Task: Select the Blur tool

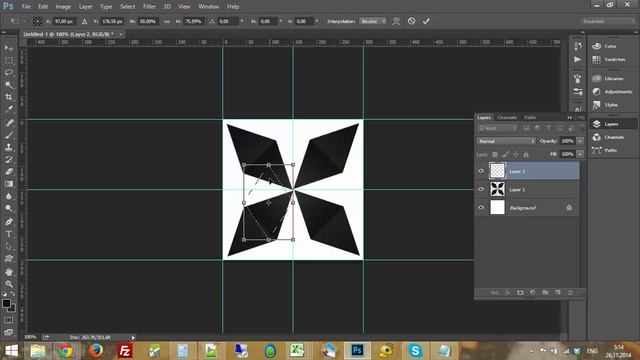Action: pyautogui.click(x=9, y=196)
